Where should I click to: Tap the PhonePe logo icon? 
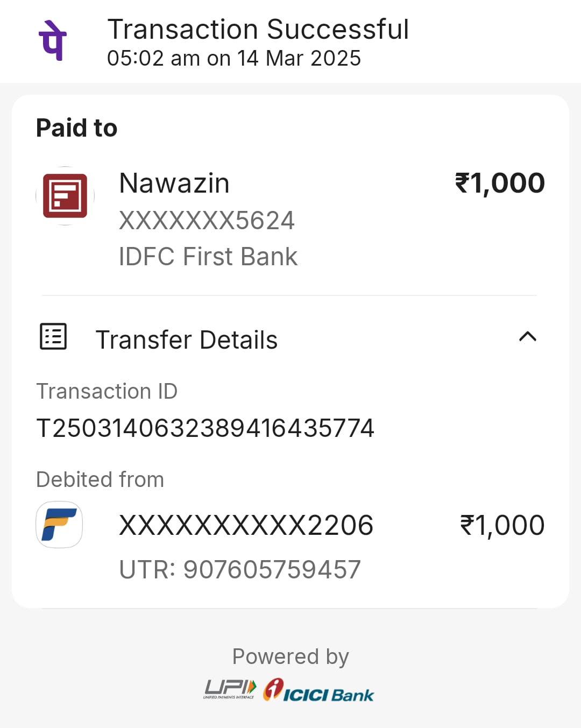coord(53,41)
